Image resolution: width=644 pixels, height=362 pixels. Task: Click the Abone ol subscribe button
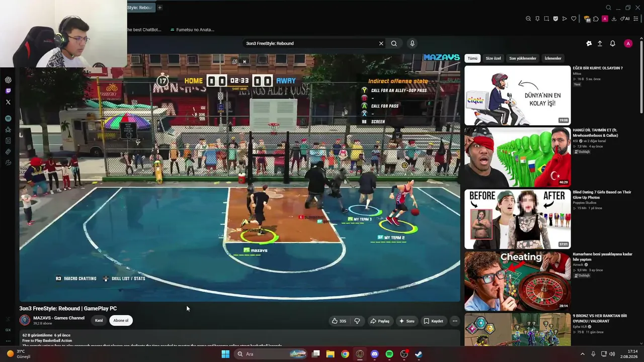click(121, 320)
